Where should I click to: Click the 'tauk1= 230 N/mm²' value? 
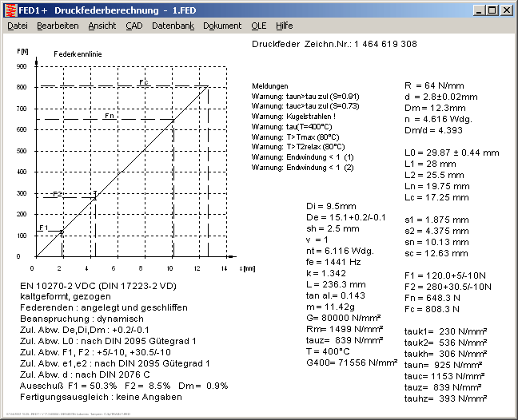click(x=445, y=331)
